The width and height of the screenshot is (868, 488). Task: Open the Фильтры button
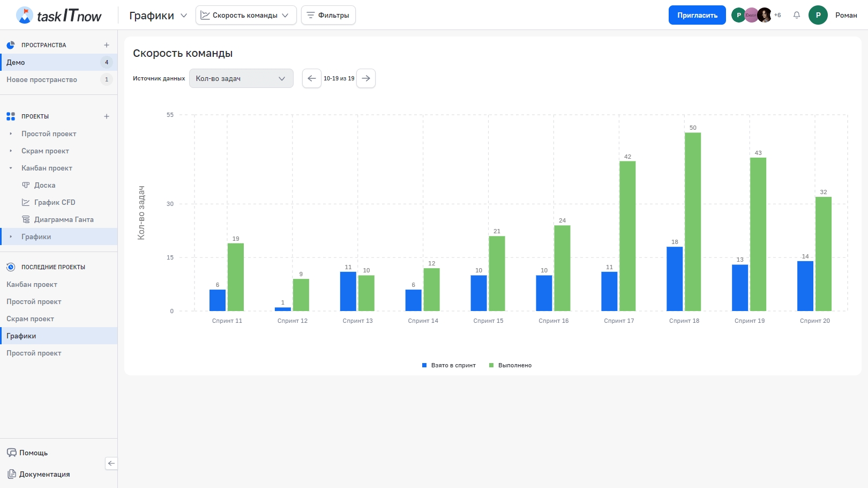pyautogui.click(x=328, y=15)
